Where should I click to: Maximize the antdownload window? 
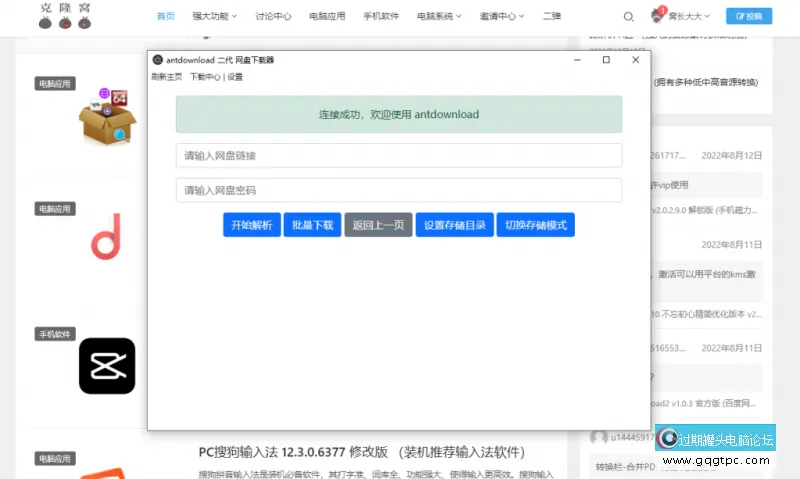(x=606, y=60)
